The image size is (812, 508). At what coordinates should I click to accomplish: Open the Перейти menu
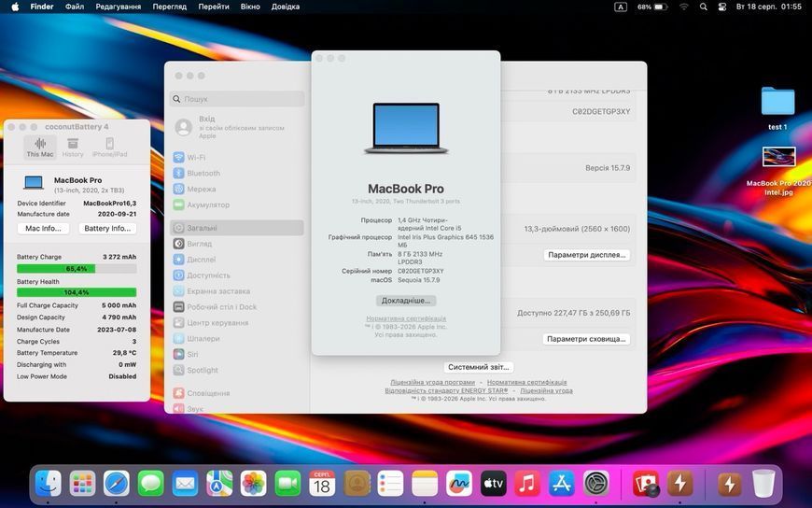[x=214, y=7]
